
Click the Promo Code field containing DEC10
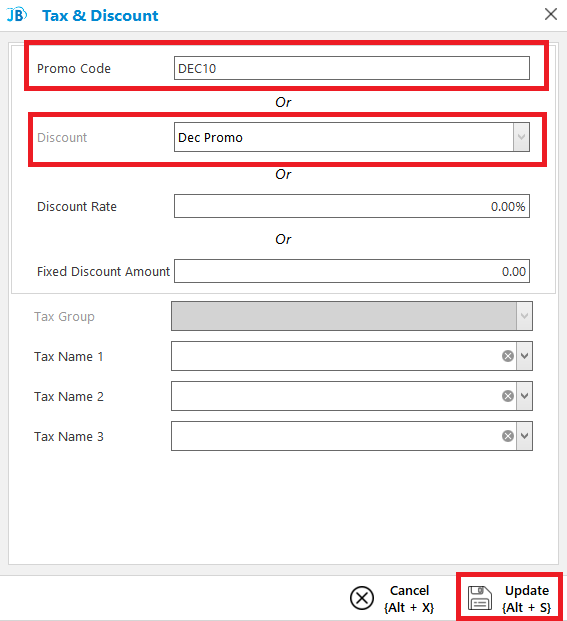click(352, 68)
